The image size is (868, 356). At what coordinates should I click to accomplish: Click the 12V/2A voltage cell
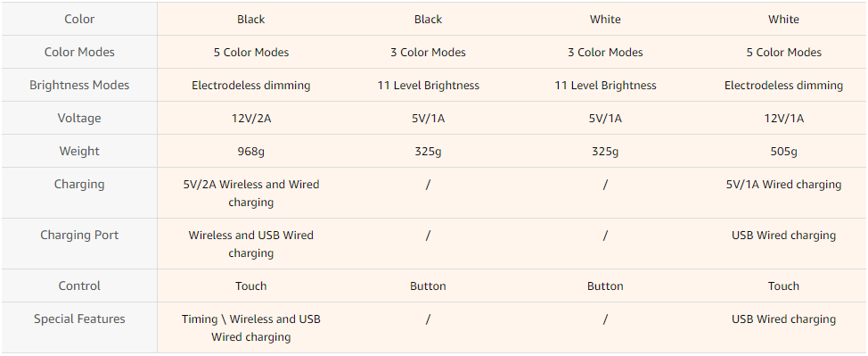(x=250, y=118)
